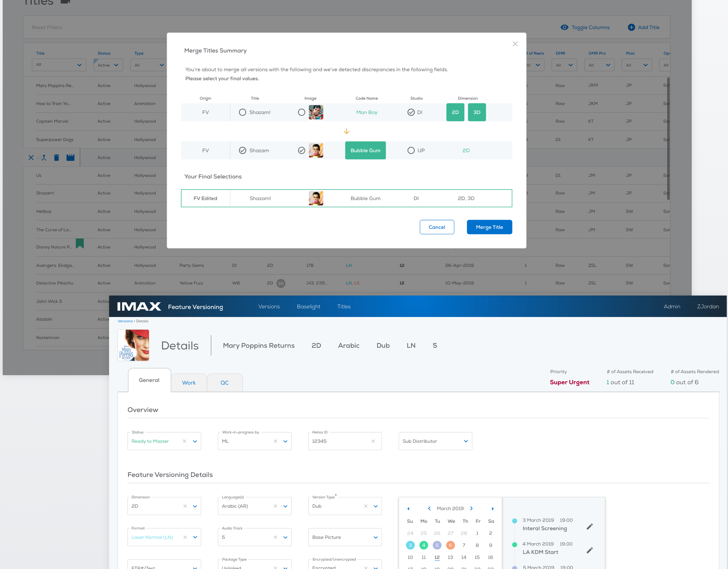Click the Merge Title button
Image resolution: width=728 pixels, height=569 pixels.
[489, 227]
